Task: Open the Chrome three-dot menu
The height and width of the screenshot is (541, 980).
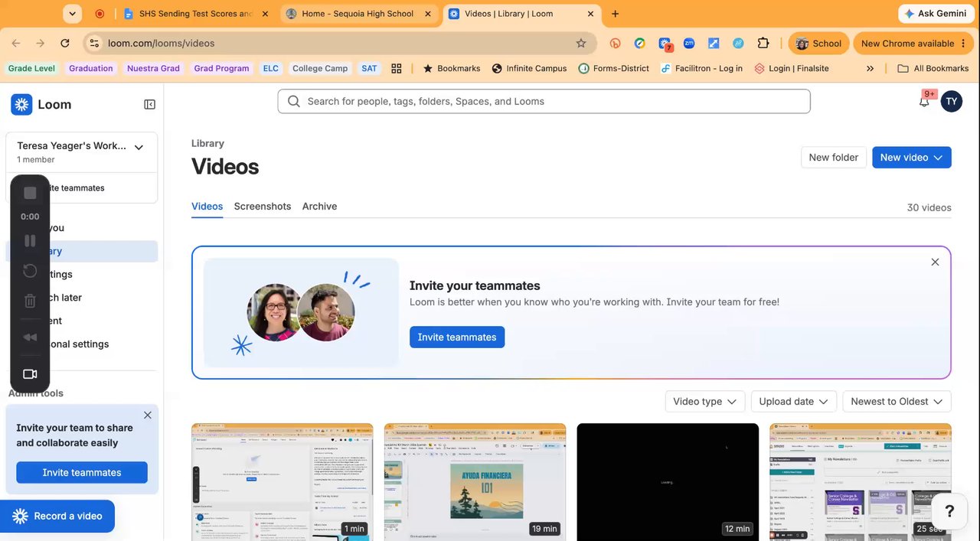Action: point(964,44)
